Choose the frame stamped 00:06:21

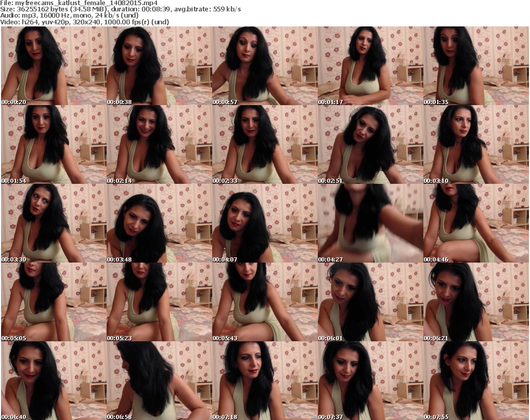[476, 302]
